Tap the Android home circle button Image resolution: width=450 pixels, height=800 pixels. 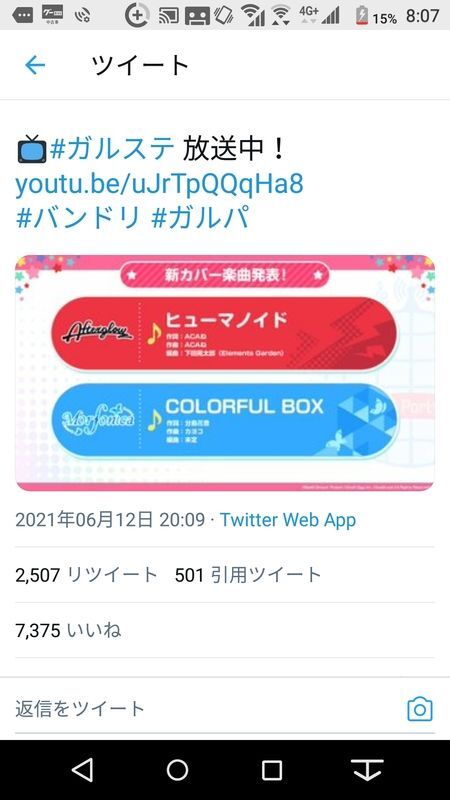(177, 769)
